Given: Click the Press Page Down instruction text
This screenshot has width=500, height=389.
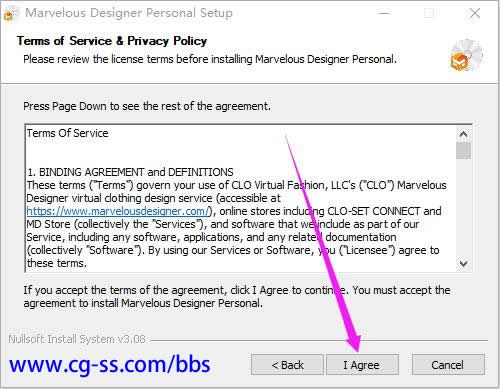Looking at the screenshot, I should tap(147, 106).
